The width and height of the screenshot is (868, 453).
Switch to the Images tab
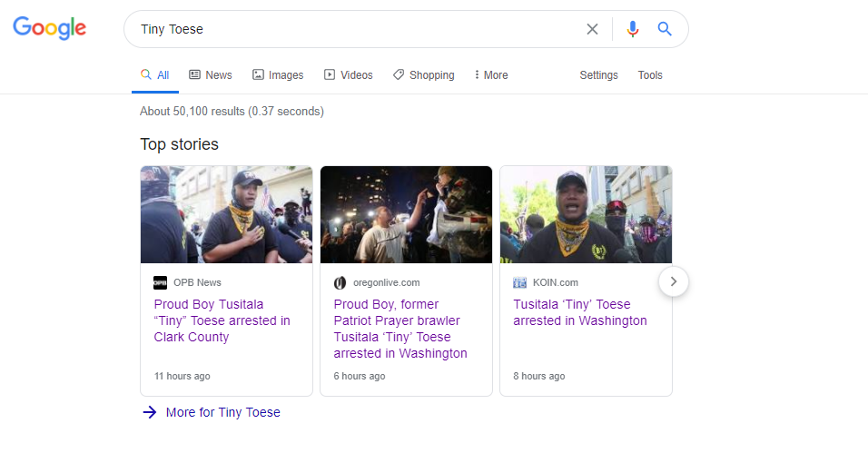coord(278,74)
